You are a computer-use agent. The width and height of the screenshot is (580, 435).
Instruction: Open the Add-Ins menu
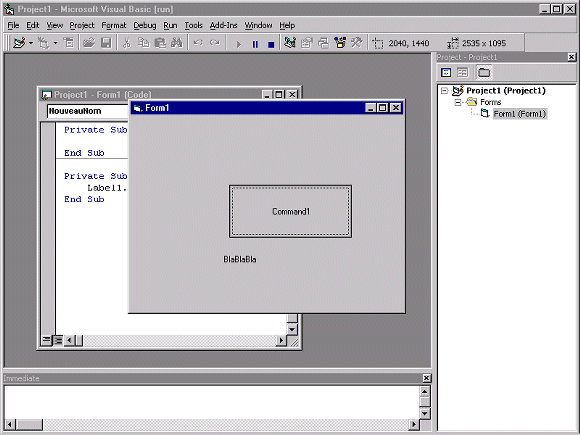pos(223,25)
